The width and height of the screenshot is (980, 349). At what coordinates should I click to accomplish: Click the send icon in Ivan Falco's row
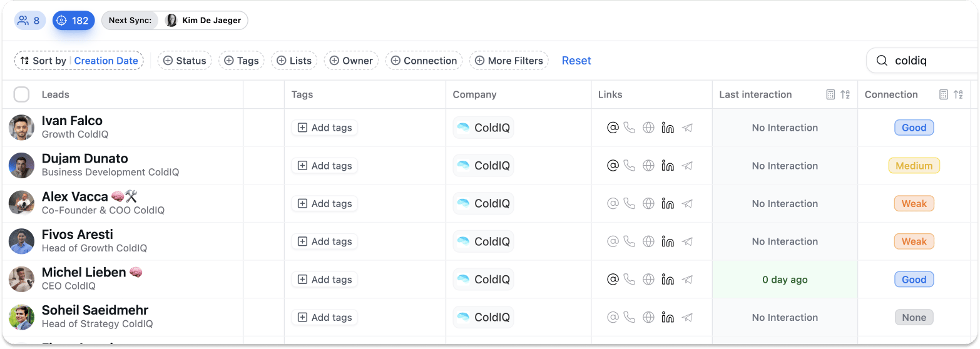[x=687, y=128]
